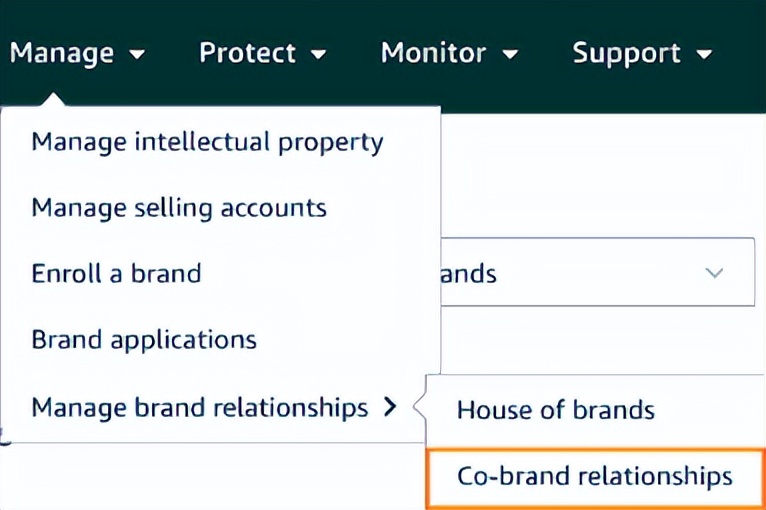Click the caret arrow next to Monitor
Image resolution: width=766 pixels, height=510 pixels.
point(509,55)
